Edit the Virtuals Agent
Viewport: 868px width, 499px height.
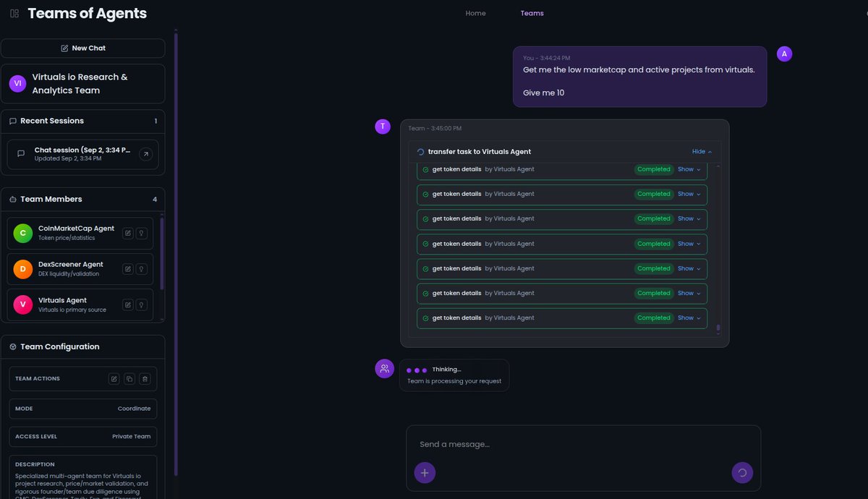(128, 305)
